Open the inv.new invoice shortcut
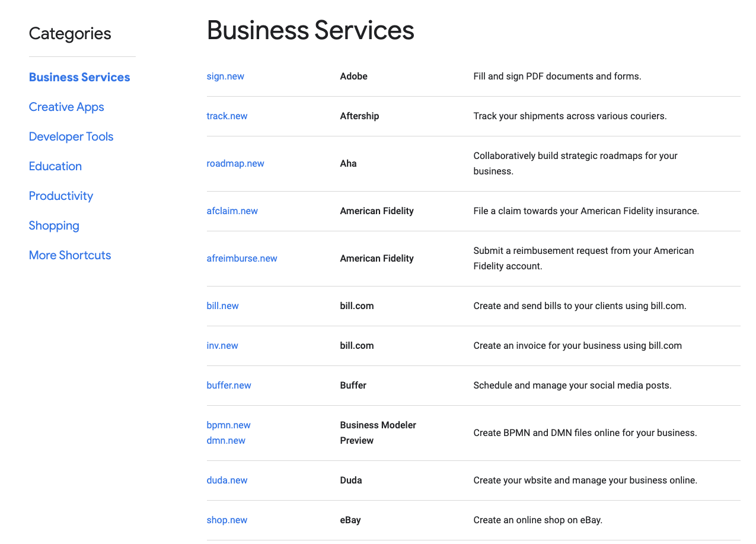Viewport: 756px width, 544px height. 222,345
